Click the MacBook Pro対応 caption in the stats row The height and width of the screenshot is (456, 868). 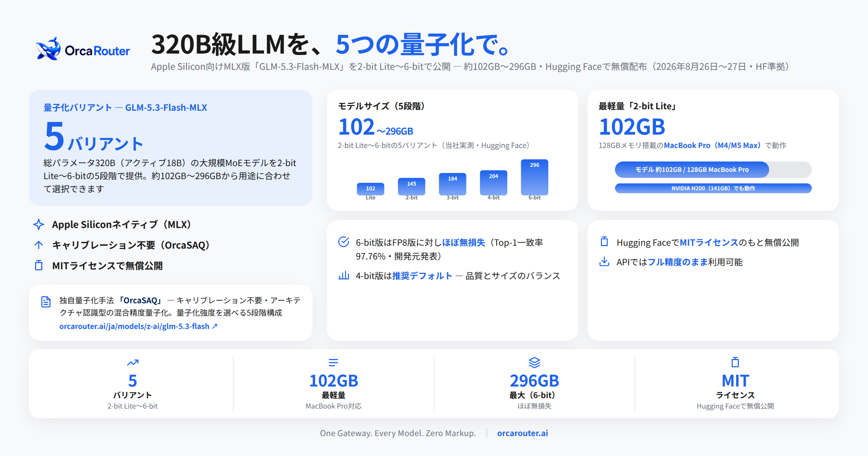click(x=333, y=406)
